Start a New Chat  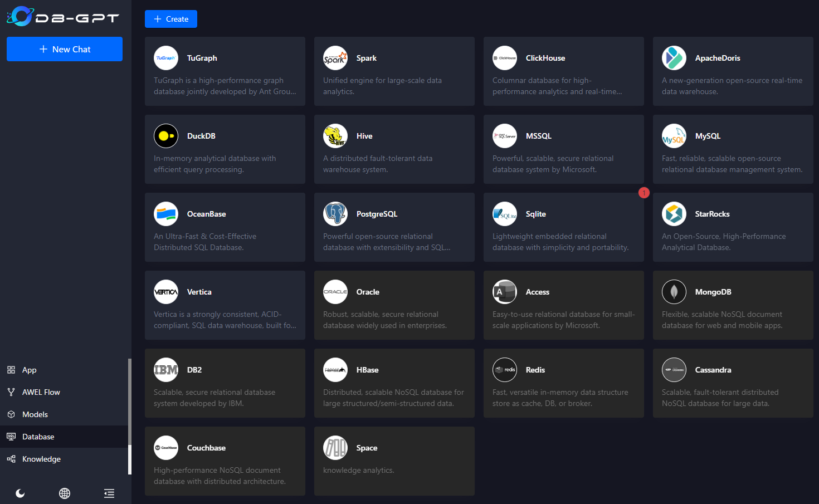65,49
